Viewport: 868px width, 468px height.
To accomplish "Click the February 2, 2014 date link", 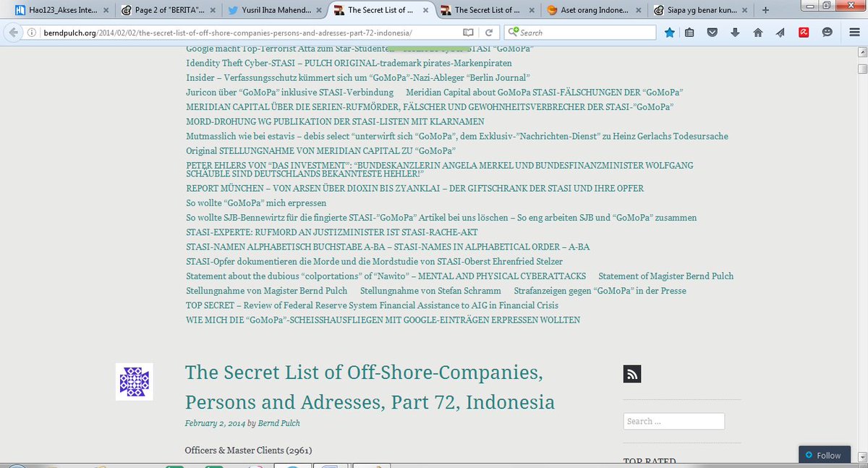I will [x=214, y=422].
